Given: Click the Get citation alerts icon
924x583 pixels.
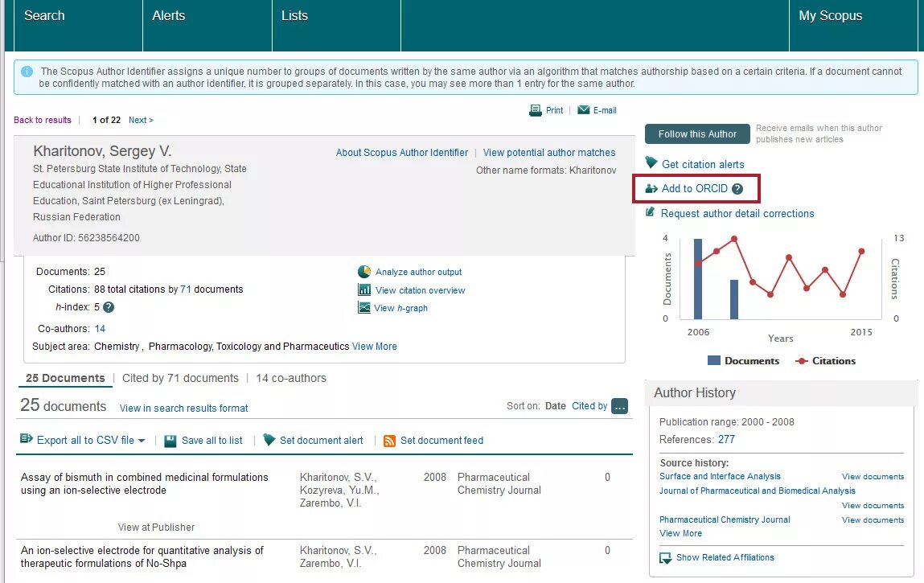Looking at the screenshot, I should (650, 163).
